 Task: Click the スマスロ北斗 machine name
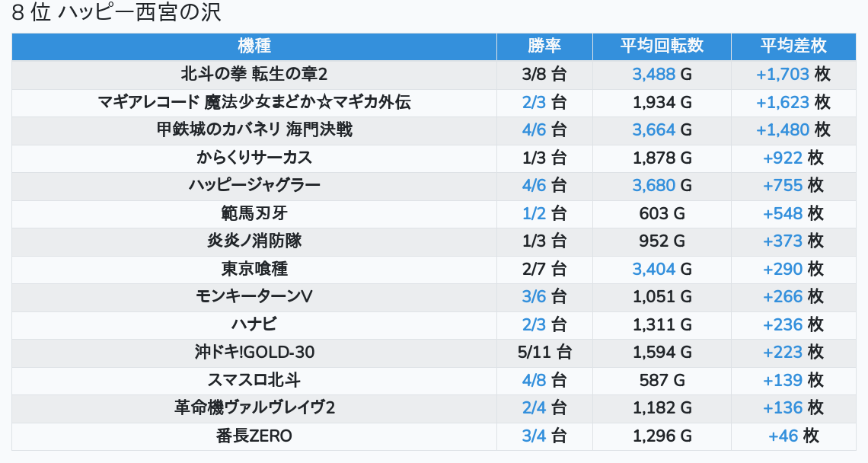point(254,380)
